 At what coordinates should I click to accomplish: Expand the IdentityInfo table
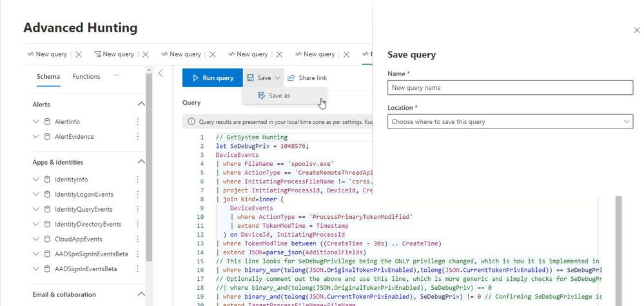tap(35, 179)
